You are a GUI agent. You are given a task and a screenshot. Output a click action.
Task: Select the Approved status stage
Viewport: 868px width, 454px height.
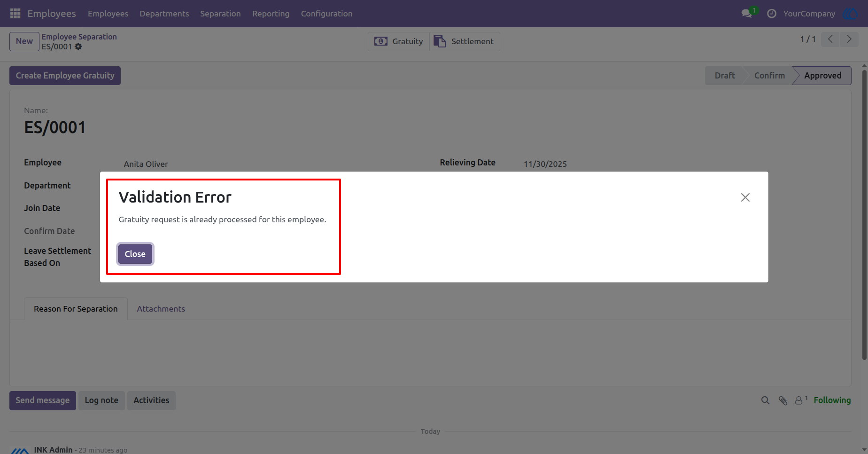coord(822,76)
